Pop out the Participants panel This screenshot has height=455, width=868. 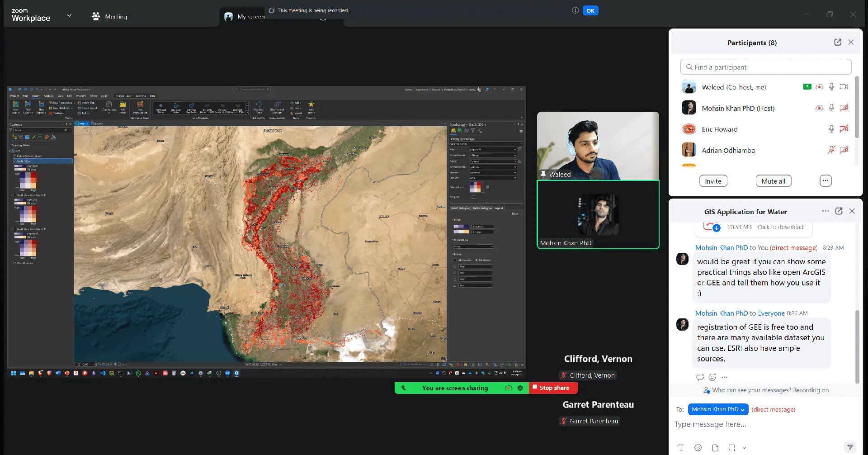(x=837, y=42)
